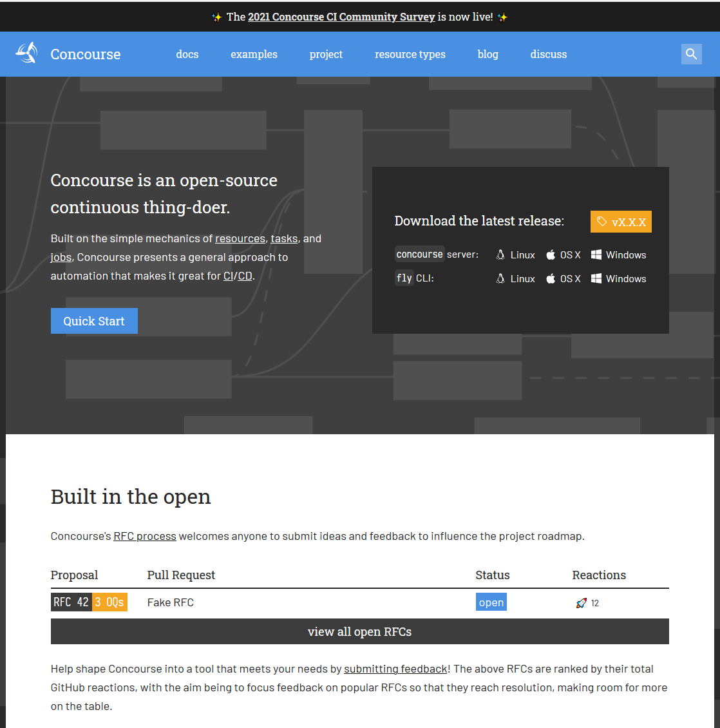Click the Linux penguin icon for fly CLI
Viewport: 720px width, 728px height.
click(x=500, y=278)
